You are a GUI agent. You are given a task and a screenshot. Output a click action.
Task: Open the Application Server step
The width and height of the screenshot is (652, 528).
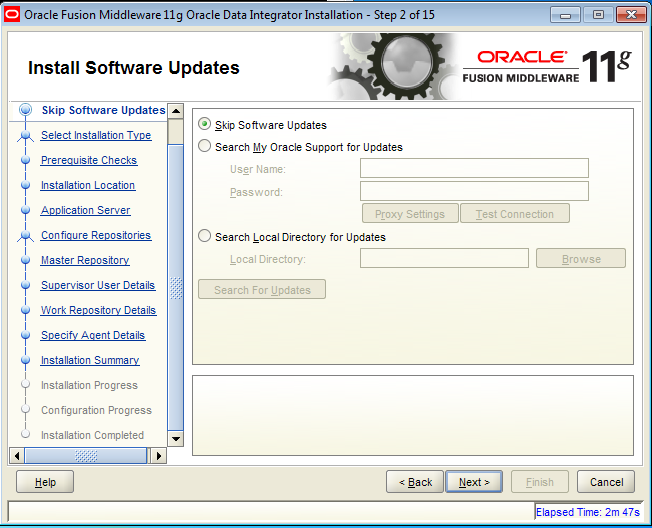86,210
